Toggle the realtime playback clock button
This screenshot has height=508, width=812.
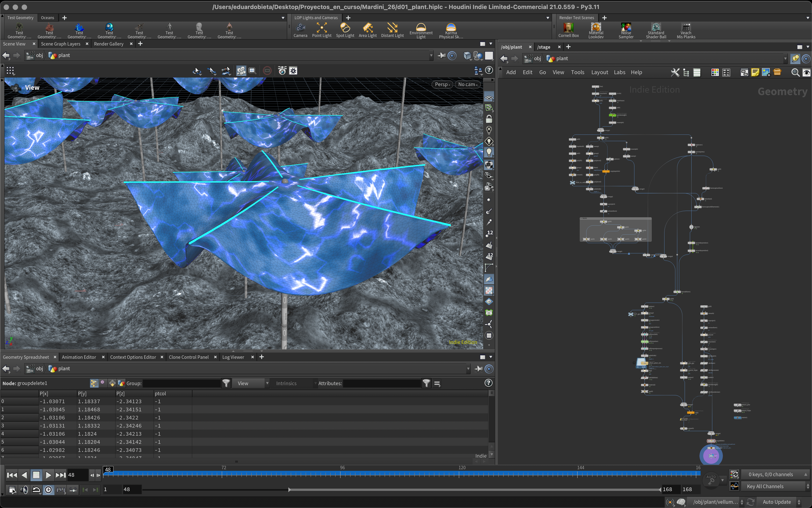click(48, 490)
